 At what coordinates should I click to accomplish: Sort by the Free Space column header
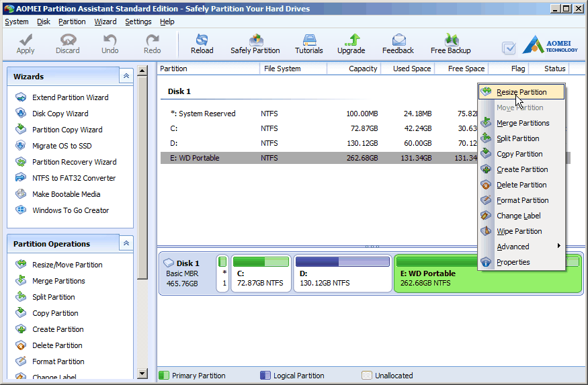tap(462, 69)
